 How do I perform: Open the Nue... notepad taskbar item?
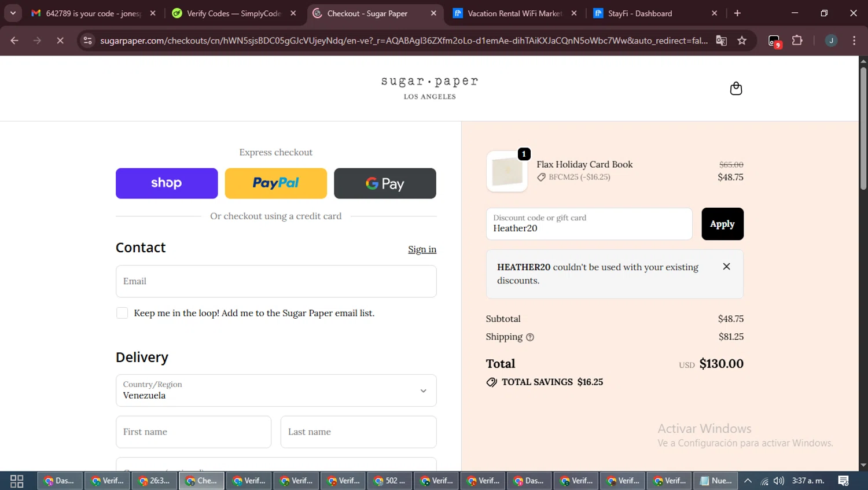(x=715, y=481)
